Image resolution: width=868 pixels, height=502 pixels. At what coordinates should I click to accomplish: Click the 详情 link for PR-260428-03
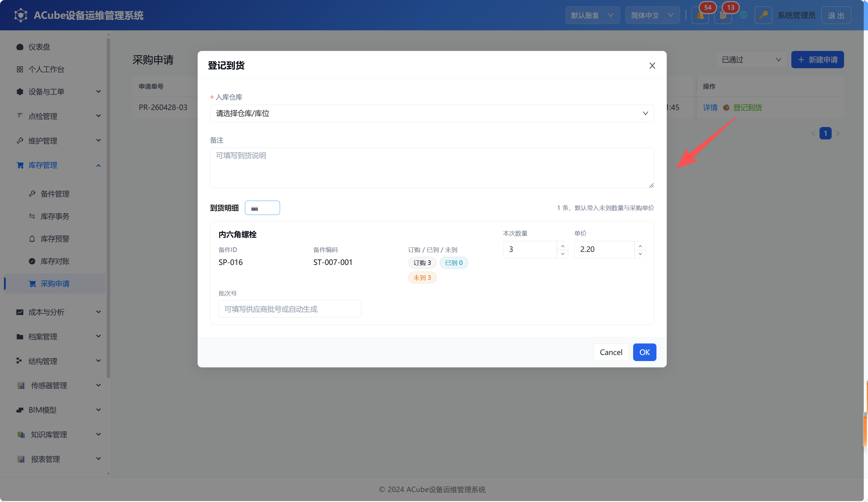(x=710, y=108)
